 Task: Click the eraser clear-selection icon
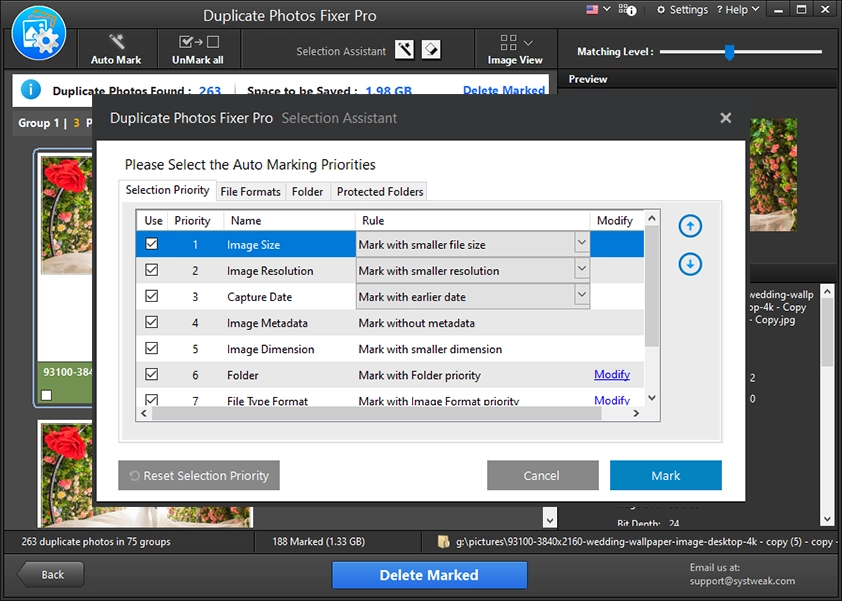(431, 50)
